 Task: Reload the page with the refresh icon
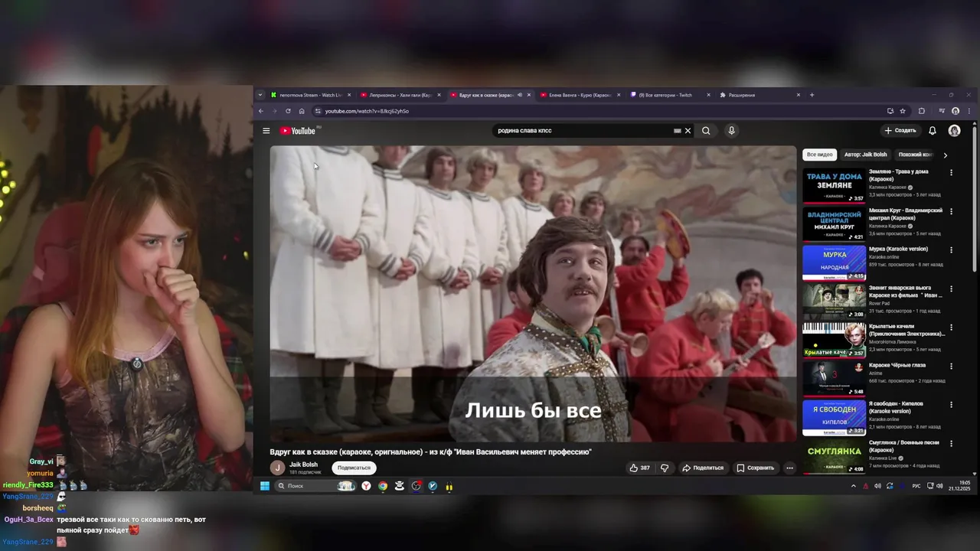coord(288,111)
